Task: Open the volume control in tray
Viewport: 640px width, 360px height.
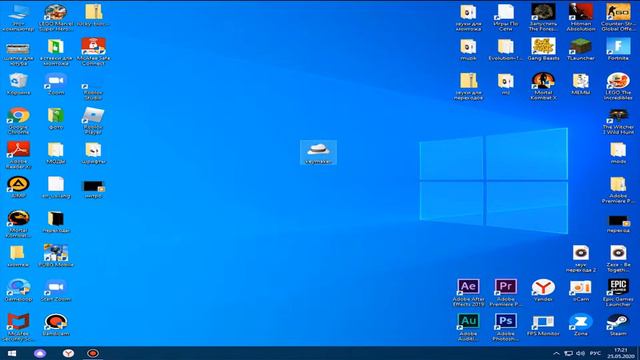Action: (x=580, y=353)
